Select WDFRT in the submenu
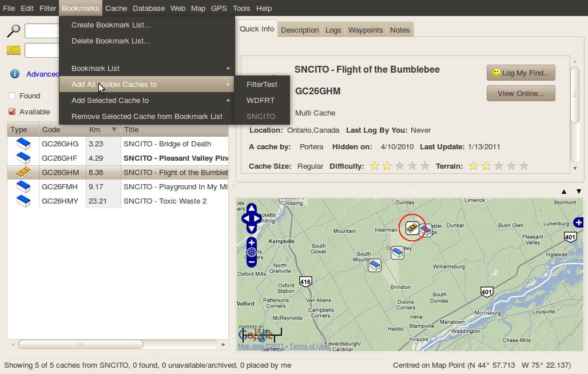Screen dimensions: 588x374 click(x=262, y=101)
